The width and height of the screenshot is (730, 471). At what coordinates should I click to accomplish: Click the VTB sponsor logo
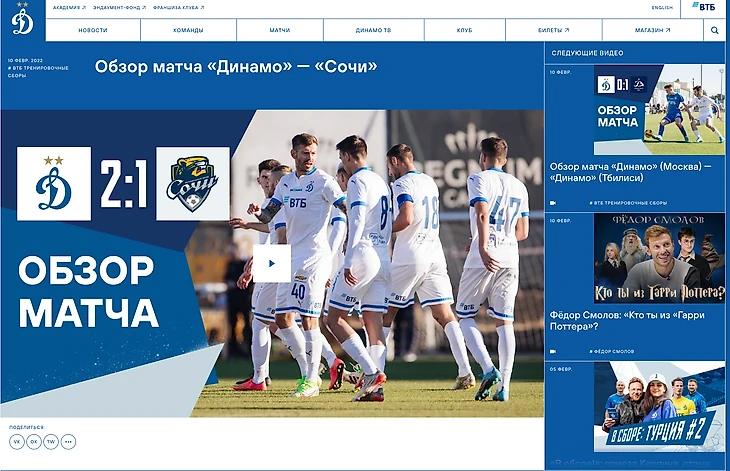click(x=703, y=7)
